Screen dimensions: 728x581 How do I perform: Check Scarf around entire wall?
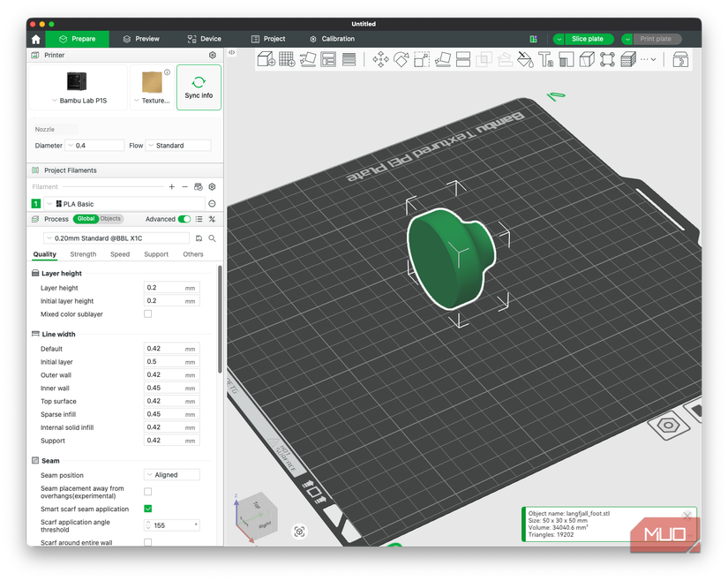[147, 542]
